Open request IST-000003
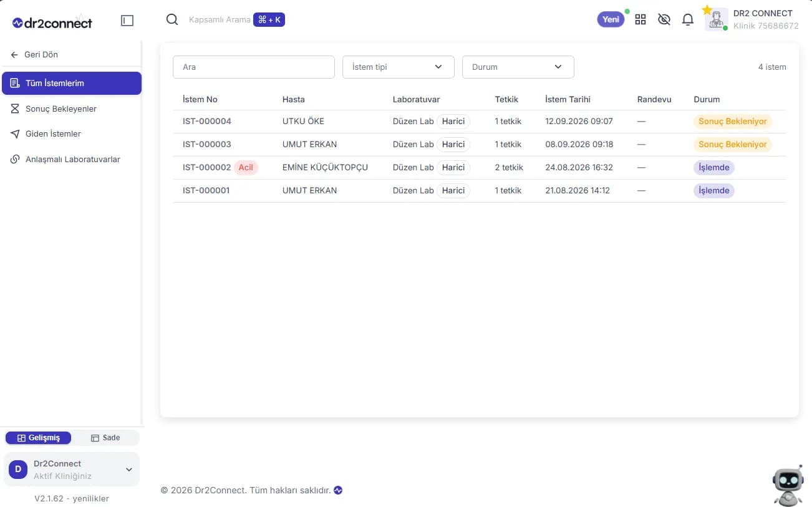The image size is (812, 507). [x=207, y=144]
